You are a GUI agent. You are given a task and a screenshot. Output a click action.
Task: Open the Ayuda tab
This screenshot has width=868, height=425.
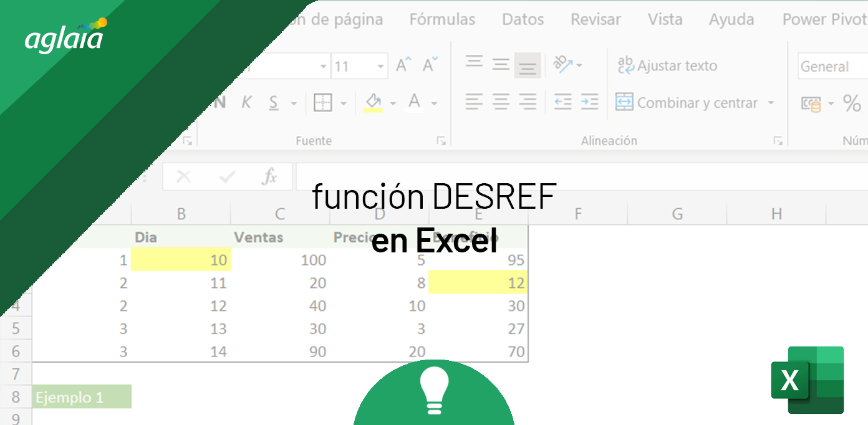pos(731,19)
